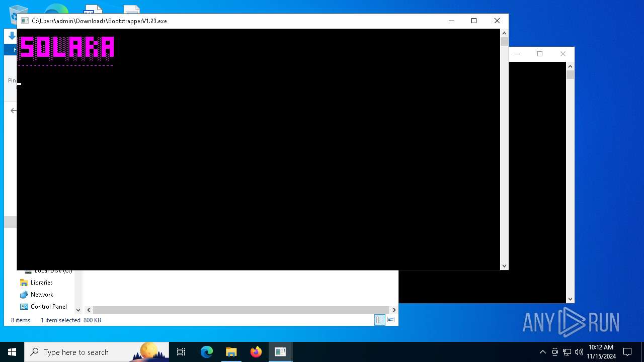Open the BootstrapperV1.23 console system menu icon

coord(24,21)
